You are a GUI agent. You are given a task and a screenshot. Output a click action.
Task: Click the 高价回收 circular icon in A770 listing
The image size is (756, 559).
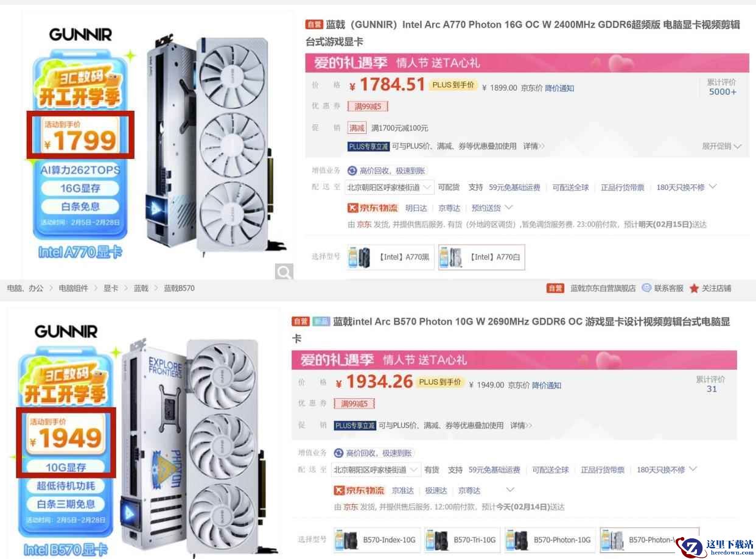(x=352, y=171)
